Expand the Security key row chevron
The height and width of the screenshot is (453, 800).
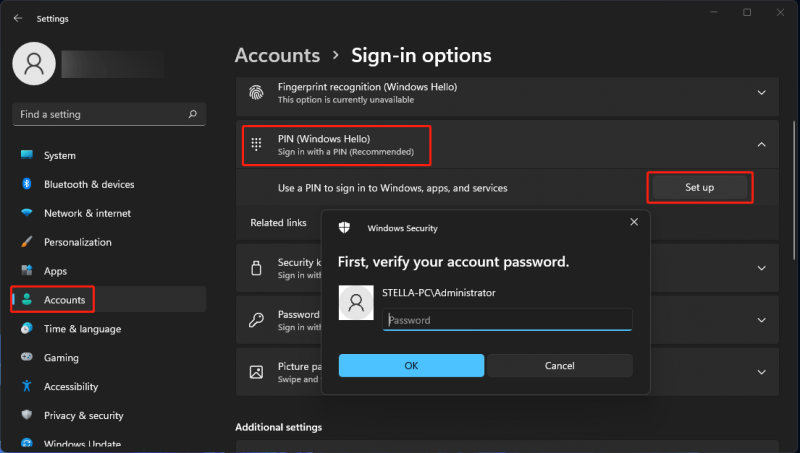pyautogui.click(x=761, y=268)
